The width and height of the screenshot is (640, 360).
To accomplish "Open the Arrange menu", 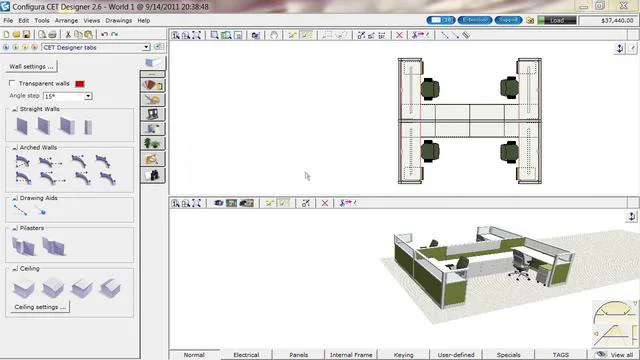I will (66, 20).
